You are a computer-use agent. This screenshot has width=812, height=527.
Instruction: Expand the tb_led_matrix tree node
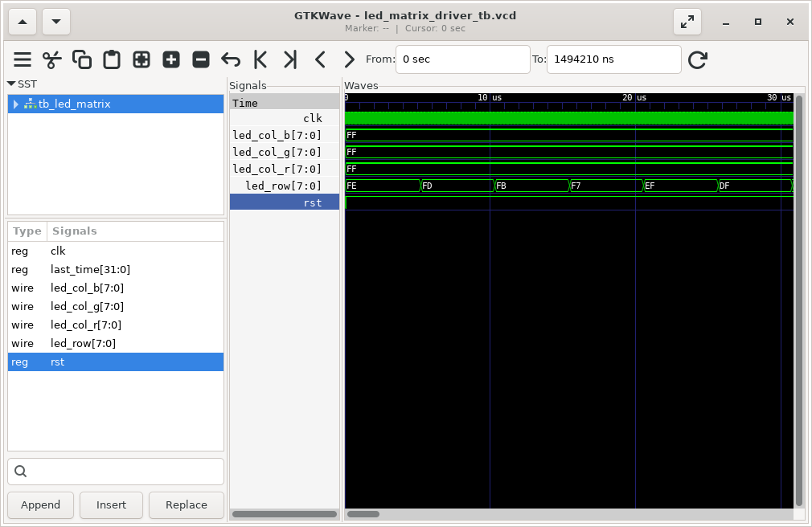(x=16, y=104)
